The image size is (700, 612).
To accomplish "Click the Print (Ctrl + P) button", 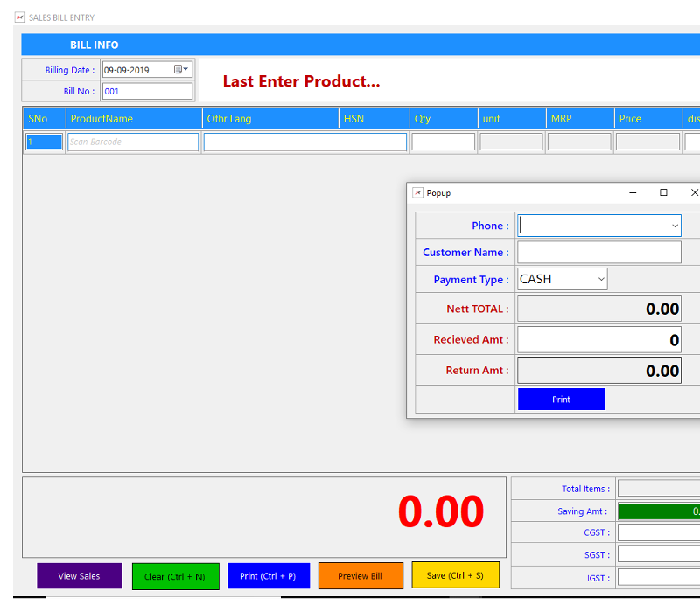I will coord(269,576).
